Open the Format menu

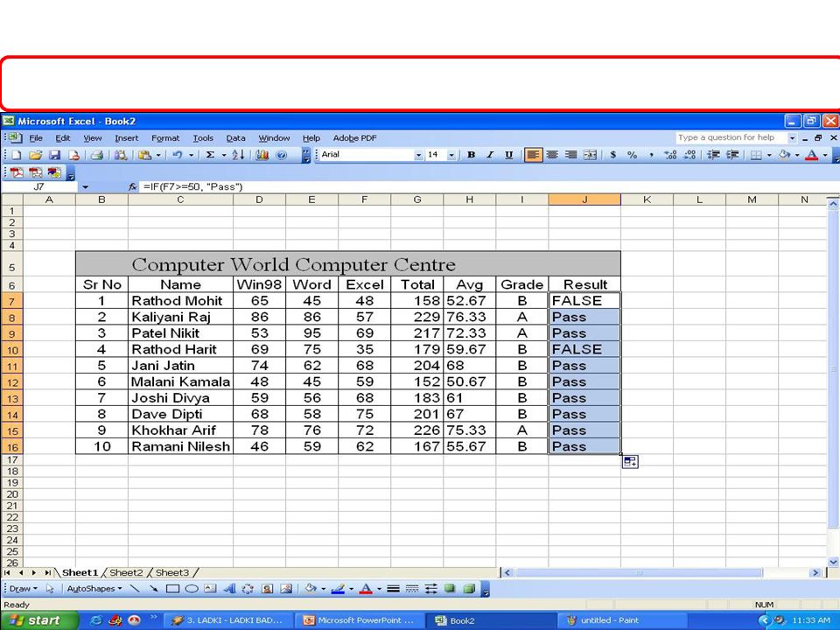click(x=165, y=138)
